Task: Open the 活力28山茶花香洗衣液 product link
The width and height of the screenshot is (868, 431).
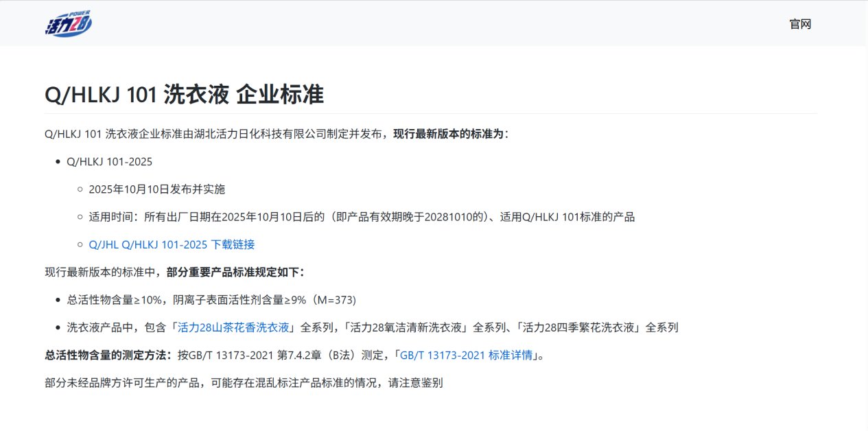Action: [x=235, y=327]
